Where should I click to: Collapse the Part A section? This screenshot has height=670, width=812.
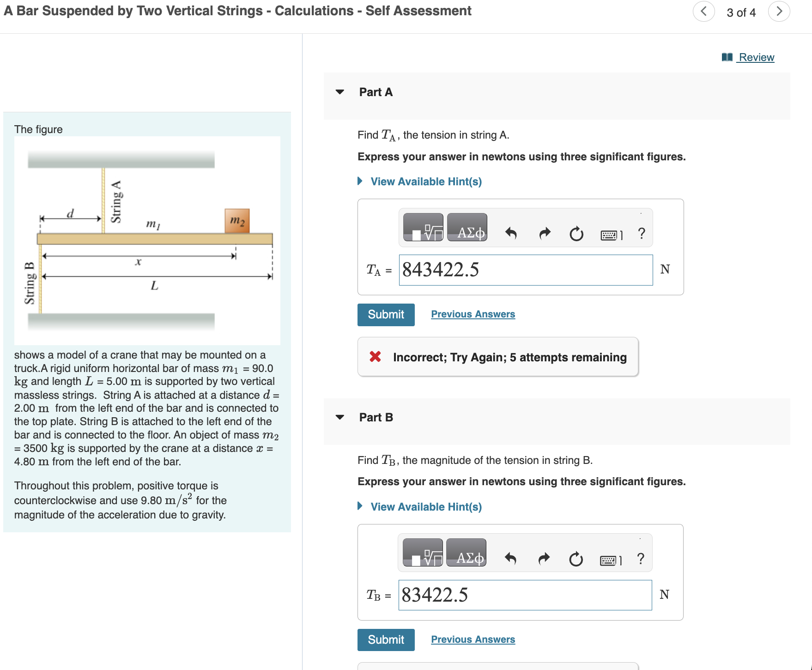(339, 92)
